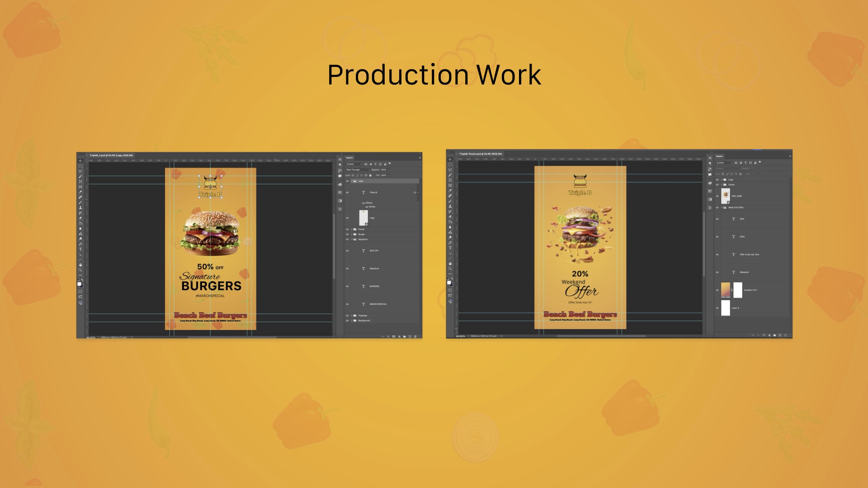Expand the Toppings group

click(x=351, y=315)
